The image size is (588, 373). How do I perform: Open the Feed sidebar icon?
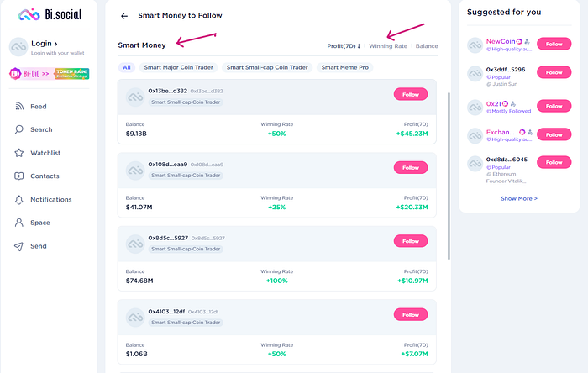19,107
